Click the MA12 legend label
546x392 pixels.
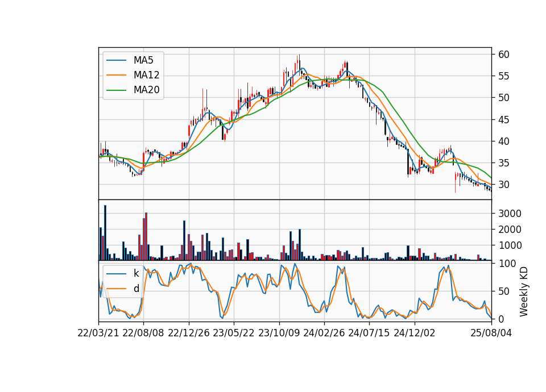pyautogui.click(x=146, y=75)
